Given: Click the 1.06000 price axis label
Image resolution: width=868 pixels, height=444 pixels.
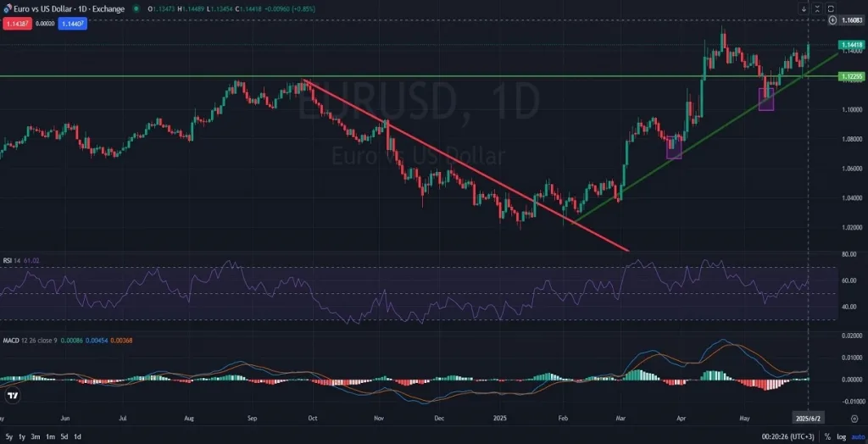Looking at the screenshot, I should (851, 169).
